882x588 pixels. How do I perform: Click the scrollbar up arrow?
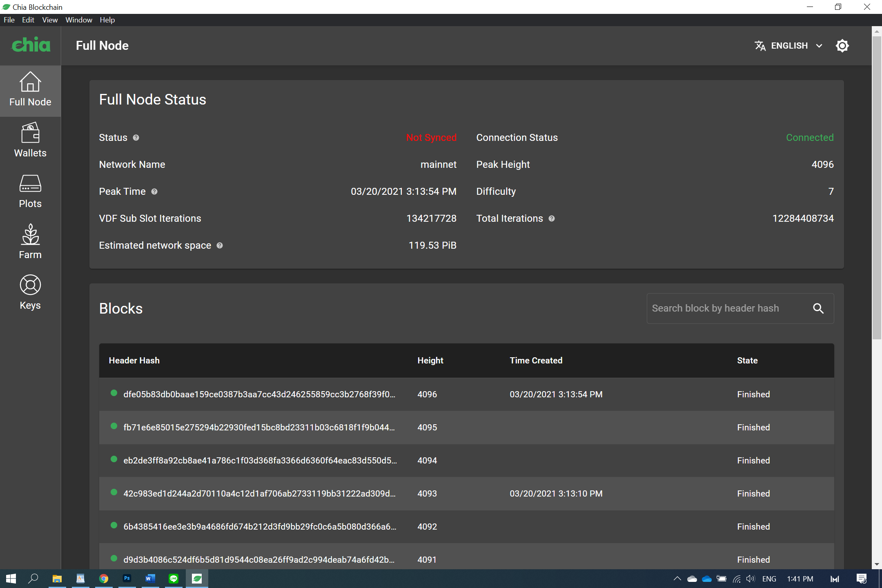tap(877, 31)
